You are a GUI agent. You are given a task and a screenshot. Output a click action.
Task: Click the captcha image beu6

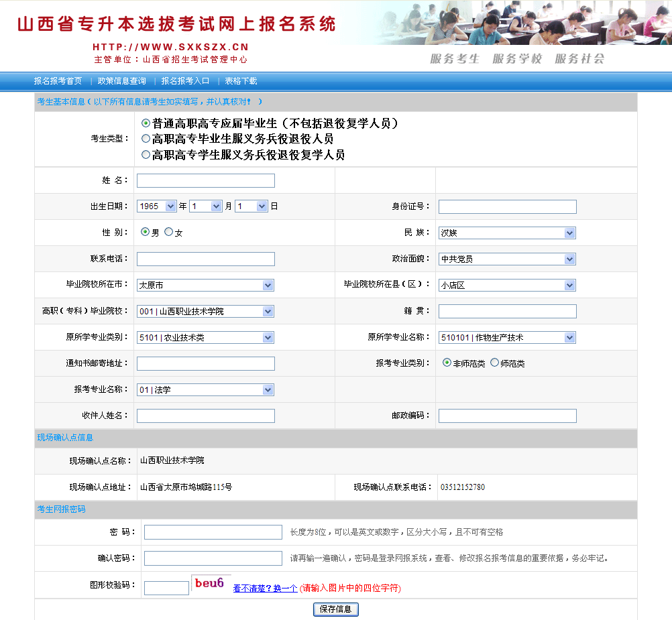tap(211, 584)
